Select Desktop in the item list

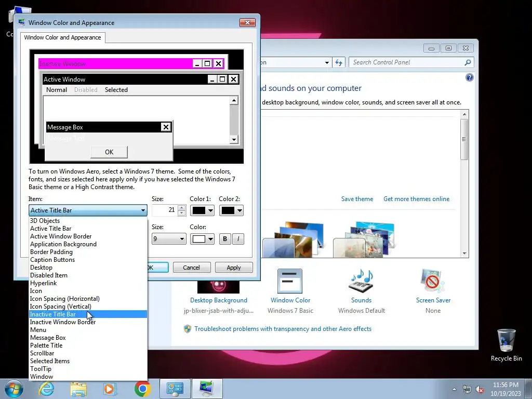[88, 268]
